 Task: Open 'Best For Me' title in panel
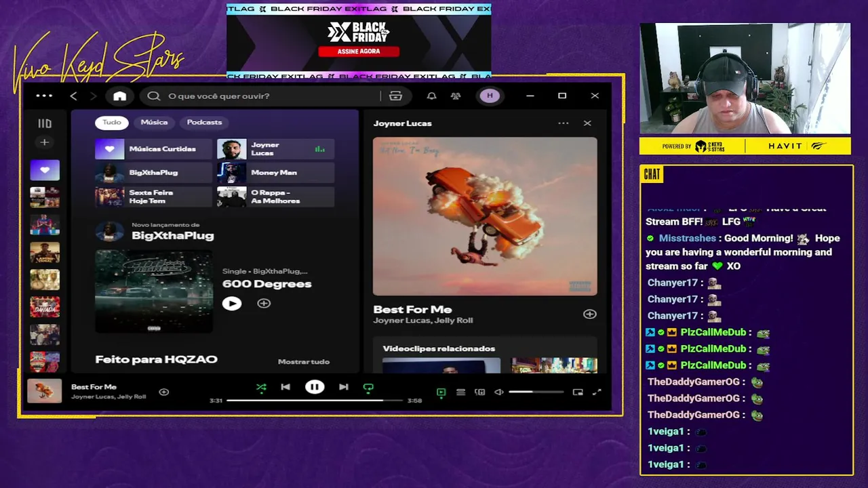[x=412, y=309]
